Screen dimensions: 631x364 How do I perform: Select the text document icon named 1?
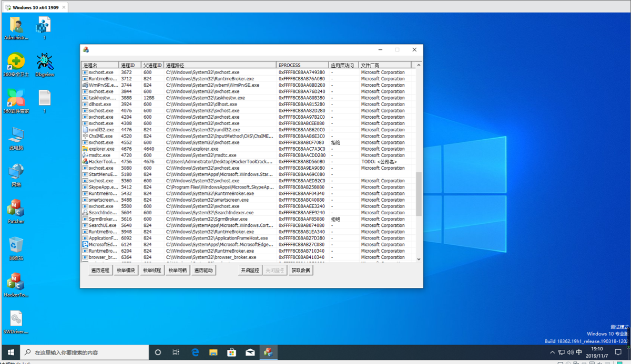pyautogui.click(x=45, y=101)
